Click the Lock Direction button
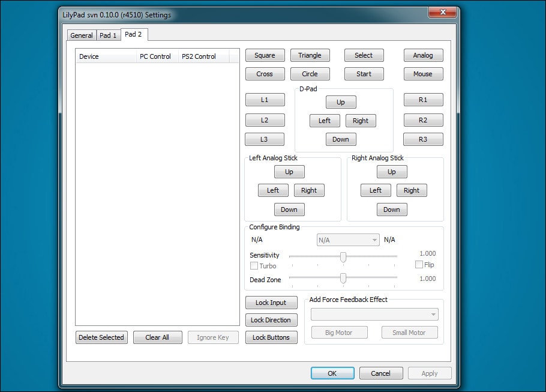This screenshot has height=392, width=546. click(x=271, y=320)
